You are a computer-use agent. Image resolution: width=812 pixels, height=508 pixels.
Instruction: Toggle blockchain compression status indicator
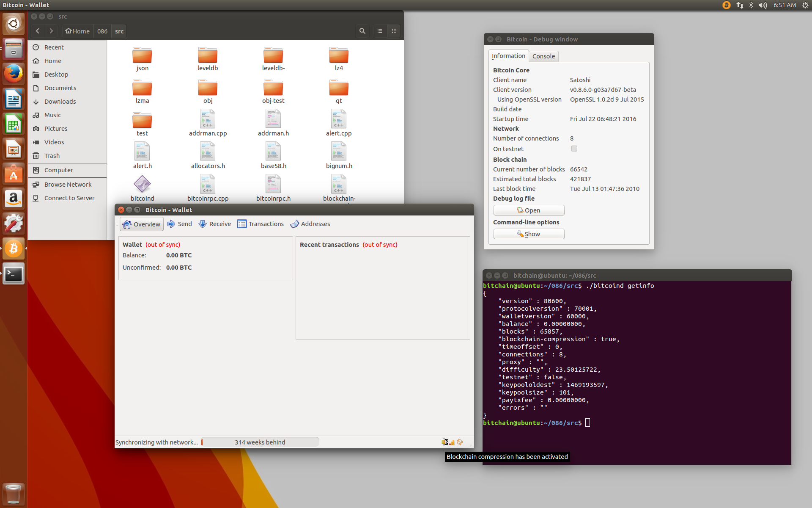pyautogui.click(x=444, y=441)
